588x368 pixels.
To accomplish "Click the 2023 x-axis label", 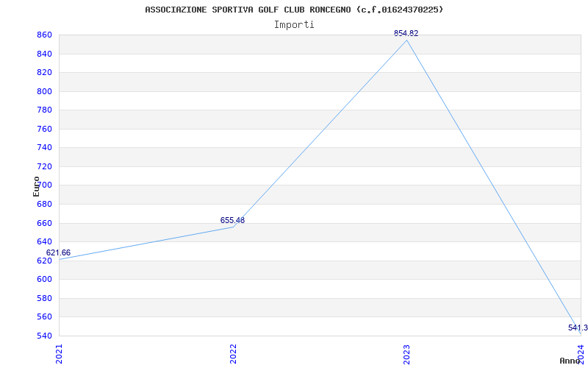I will (407, 354).
